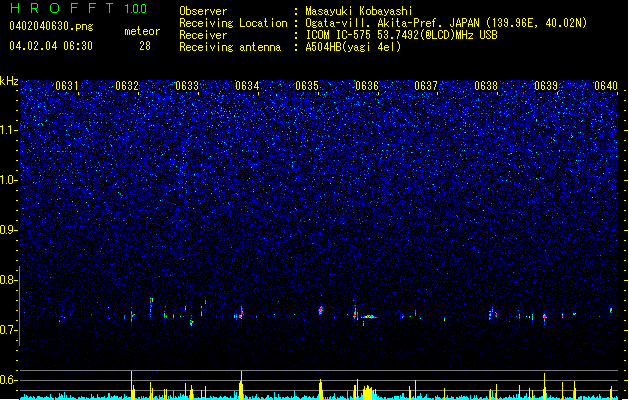Image resolution: width=629 pixels, height=400 pixels.
Task: Click the meteor label
Action: (142, 31)
